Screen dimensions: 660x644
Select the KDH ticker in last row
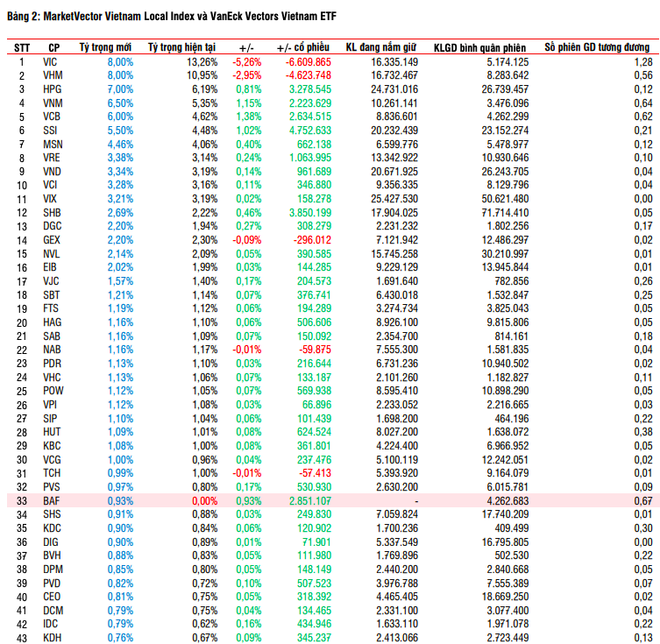click(52, 637)
